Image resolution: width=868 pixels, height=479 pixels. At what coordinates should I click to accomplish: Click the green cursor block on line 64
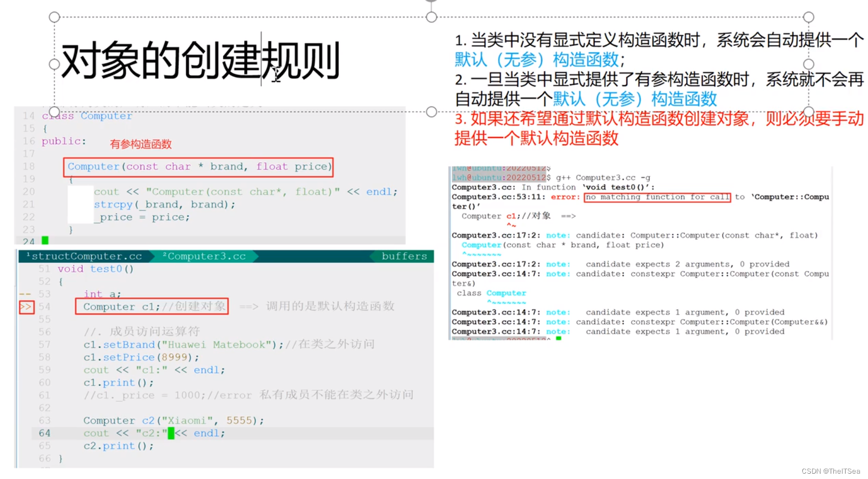click(x=171, y=433)
